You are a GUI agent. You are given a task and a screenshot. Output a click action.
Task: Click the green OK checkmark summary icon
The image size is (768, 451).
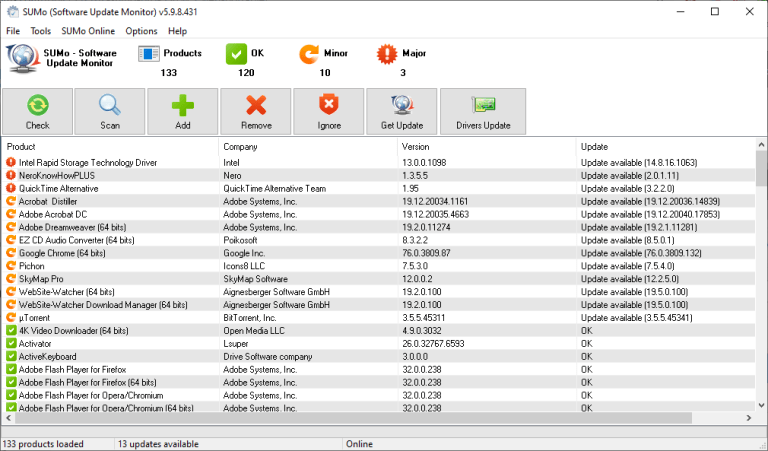pos(236,54)
